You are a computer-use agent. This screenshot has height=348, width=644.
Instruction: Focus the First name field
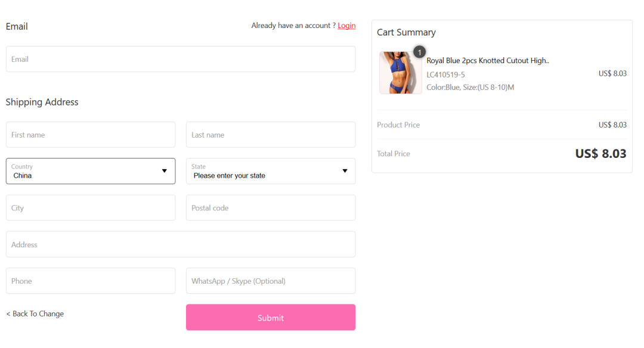[91, 135]
